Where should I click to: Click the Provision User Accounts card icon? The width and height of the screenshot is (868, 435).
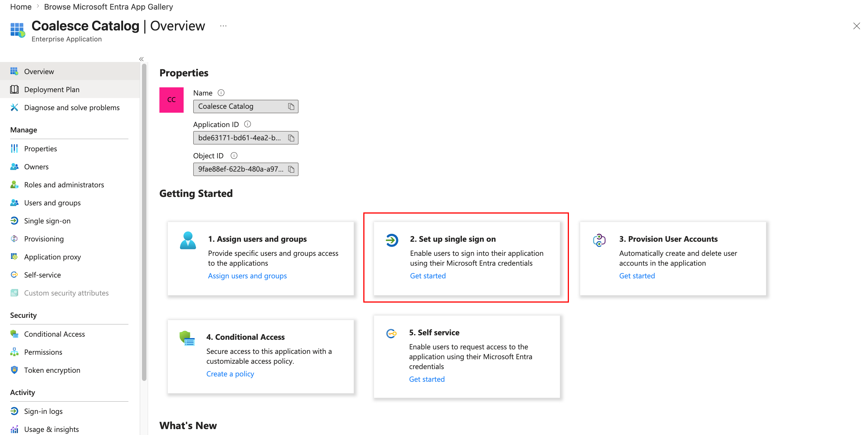pyautogui.click(x=599, y=240)
